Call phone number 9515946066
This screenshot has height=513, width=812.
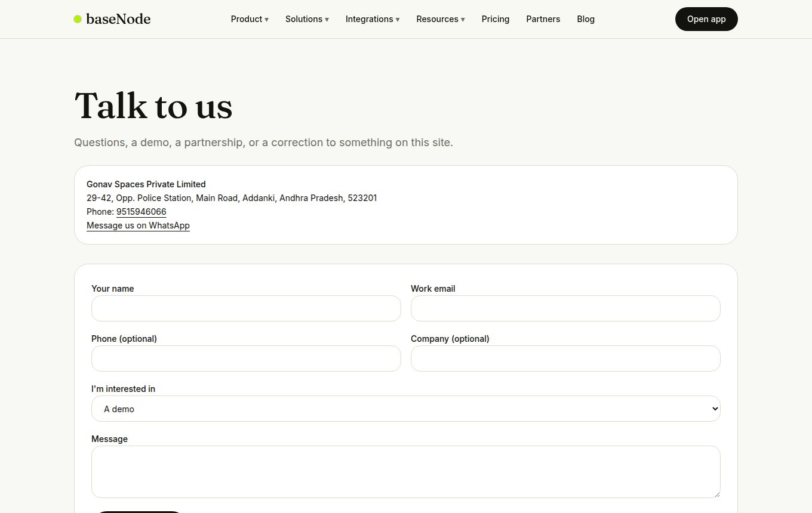pyautogui.click(x=142, y=212)
